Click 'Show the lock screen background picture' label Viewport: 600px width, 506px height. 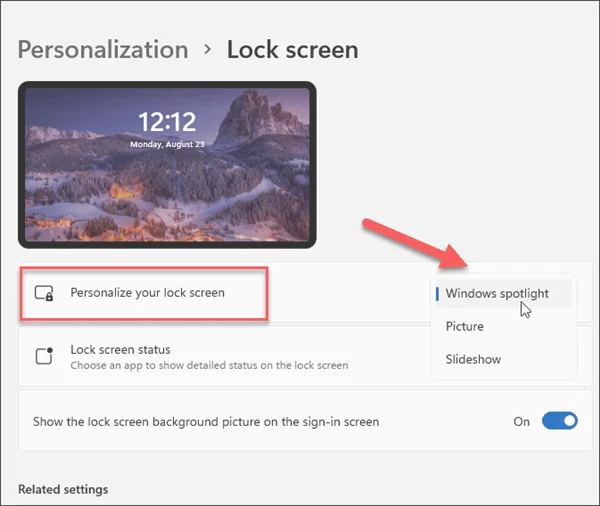[206, 422]
